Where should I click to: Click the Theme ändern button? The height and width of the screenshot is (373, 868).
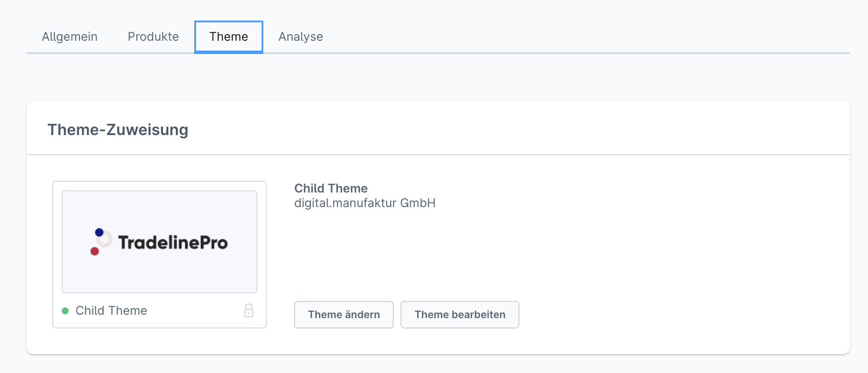pyautogui.click(x=344, y=315)
